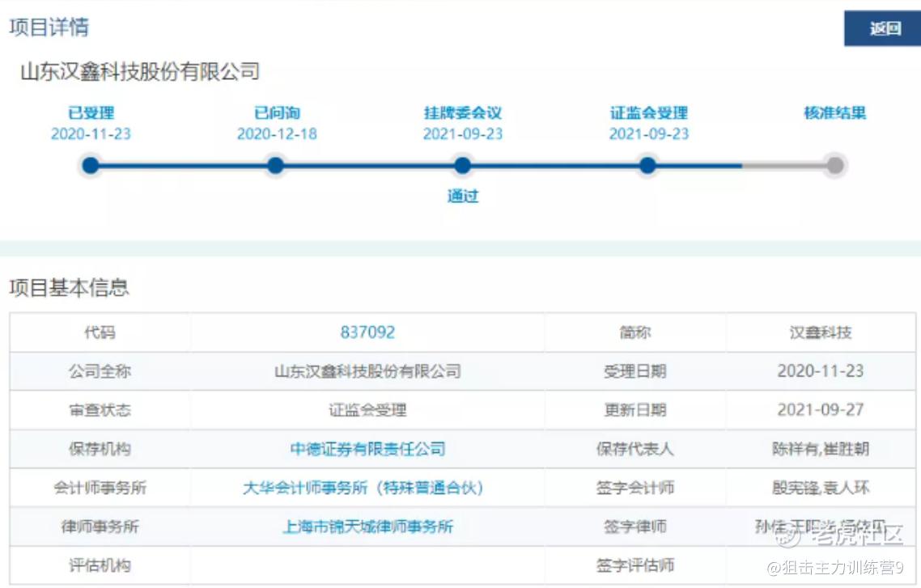Image resolution: width=921 pixels, height=588 pixels.
Task: Click the date 2021-09-23 under 挂牌委会议
Action: coord(463,133)
